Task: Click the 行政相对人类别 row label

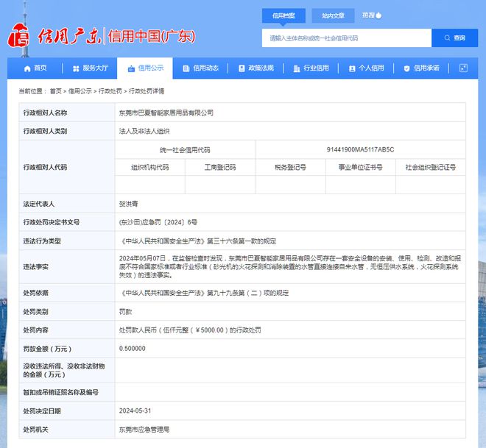Action: pos(45,131)
